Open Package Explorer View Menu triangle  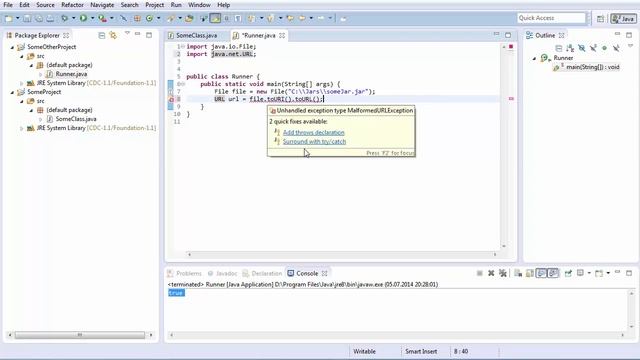click(127, 33)
